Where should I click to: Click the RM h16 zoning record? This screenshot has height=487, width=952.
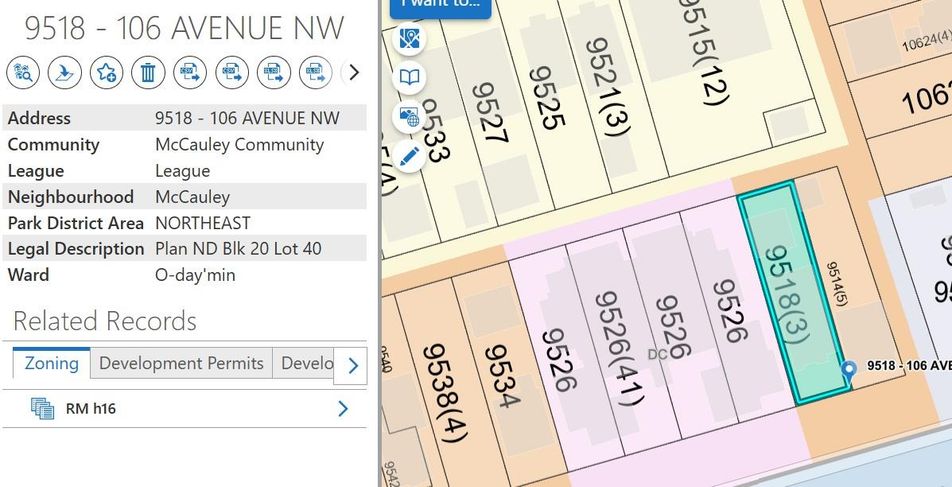[x=91, y=408]
